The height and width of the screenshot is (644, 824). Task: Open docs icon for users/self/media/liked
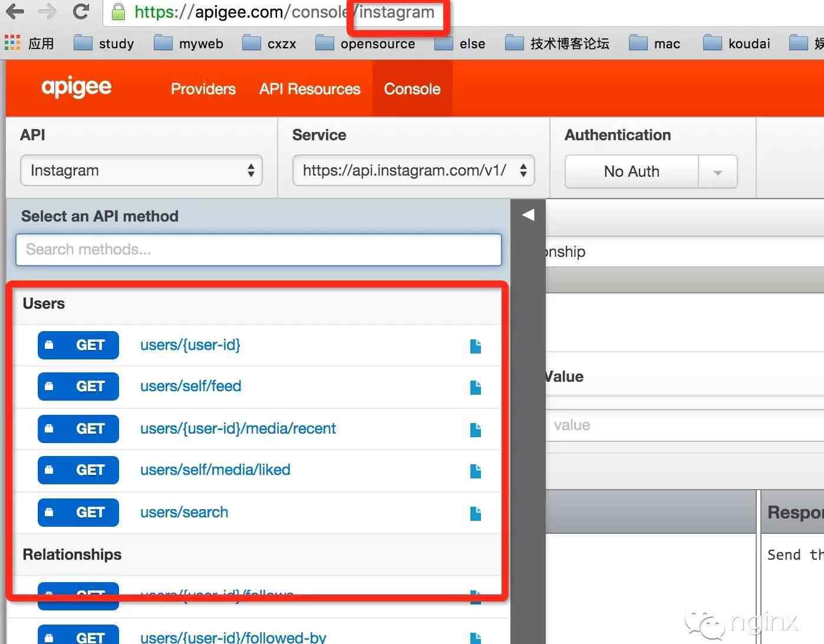click(x=476, y=471)
